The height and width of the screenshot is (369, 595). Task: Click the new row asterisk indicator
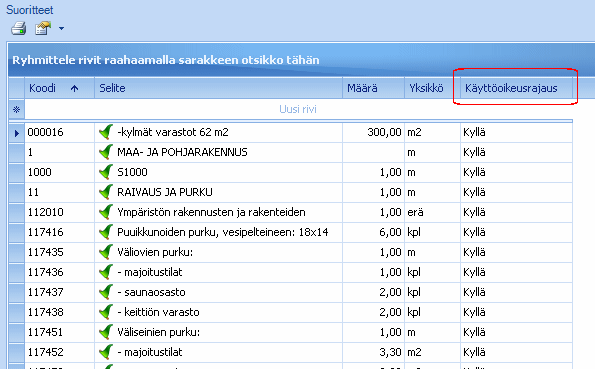click(x=16, y=109)
